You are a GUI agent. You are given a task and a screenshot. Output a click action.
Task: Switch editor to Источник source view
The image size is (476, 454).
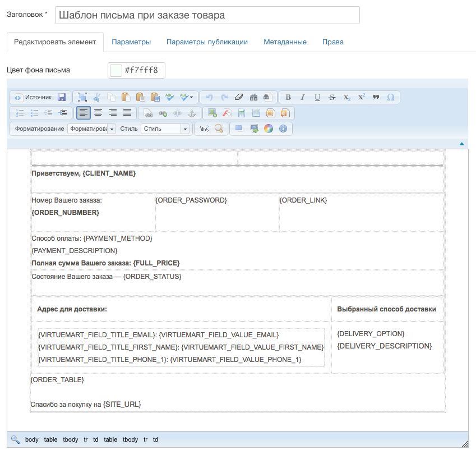click(33, 97)
